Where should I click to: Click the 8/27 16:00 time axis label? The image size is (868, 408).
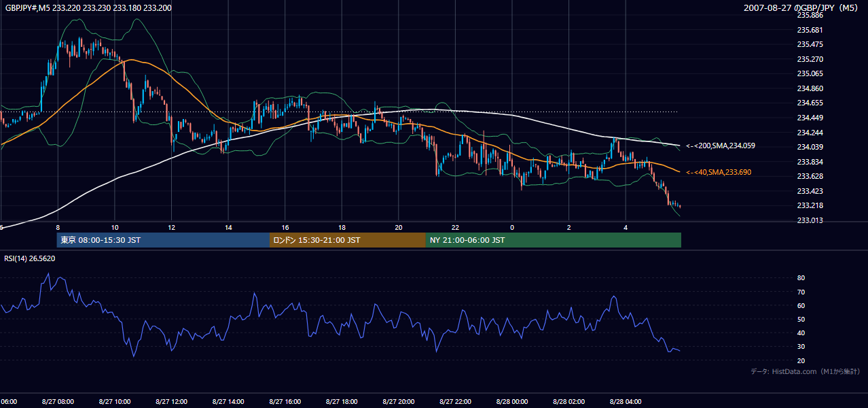pyautogui.click(x=285, y=401)
